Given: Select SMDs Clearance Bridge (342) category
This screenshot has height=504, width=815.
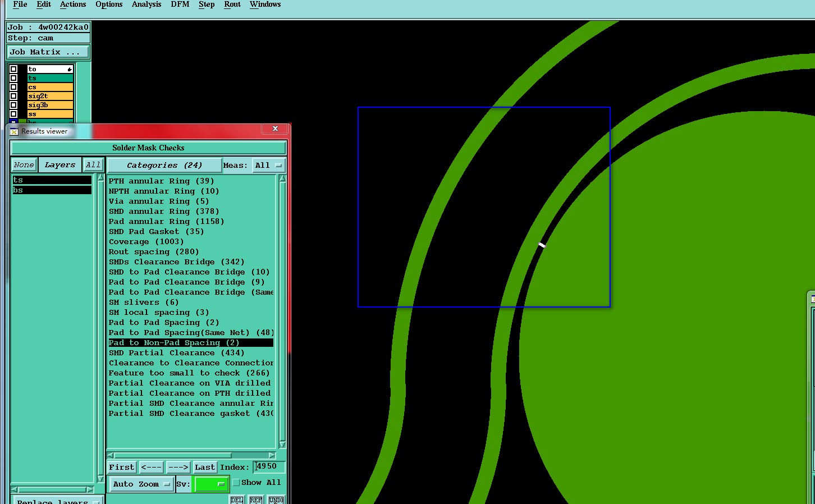Looking at the screenshot, I should click(x=176, y=262).
